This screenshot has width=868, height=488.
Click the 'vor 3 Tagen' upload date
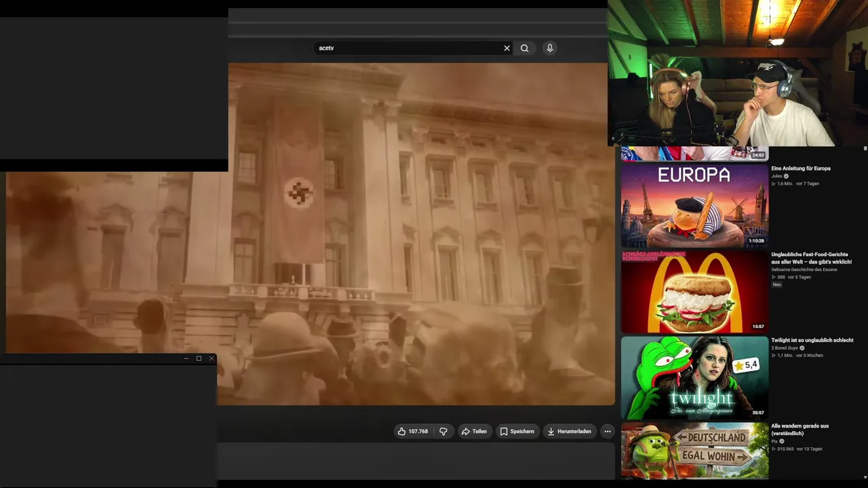799,277
